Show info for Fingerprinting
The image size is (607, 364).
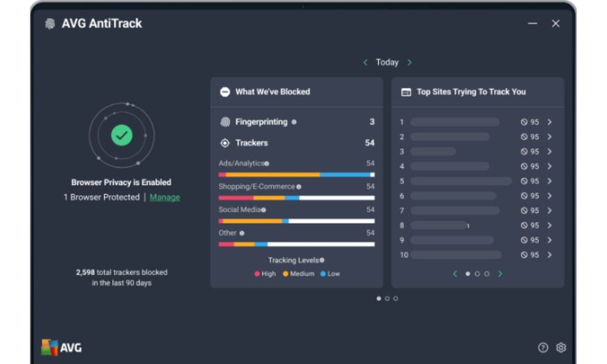click(x=294, y=122)
